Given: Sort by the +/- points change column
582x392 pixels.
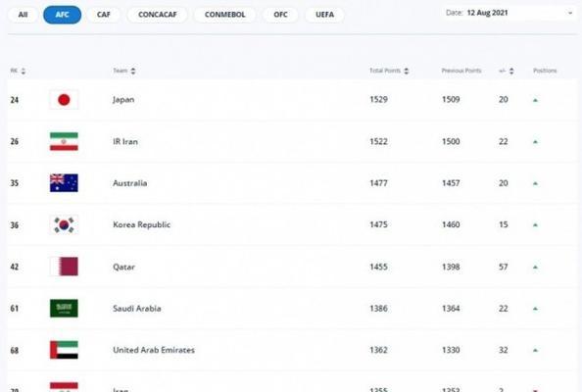Looking at the screenshot, I should pos(511,71).
